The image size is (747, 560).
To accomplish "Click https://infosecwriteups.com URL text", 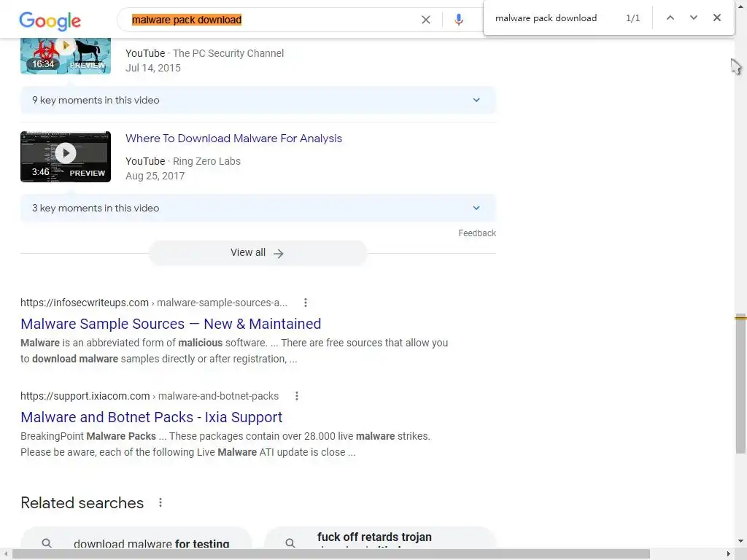I will (x=85, y=303).
